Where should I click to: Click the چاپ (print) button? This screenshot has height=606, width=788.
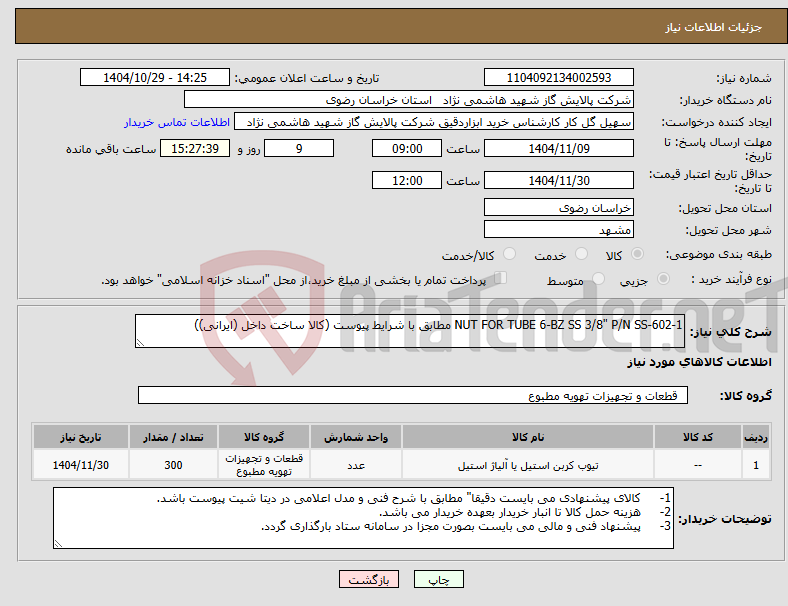tap(438, 579)
